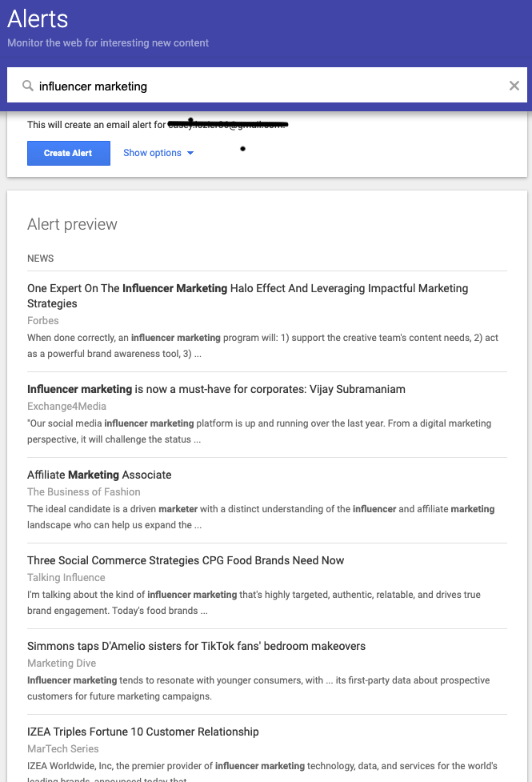Expand the Show options dropdown

click(158, 153)
